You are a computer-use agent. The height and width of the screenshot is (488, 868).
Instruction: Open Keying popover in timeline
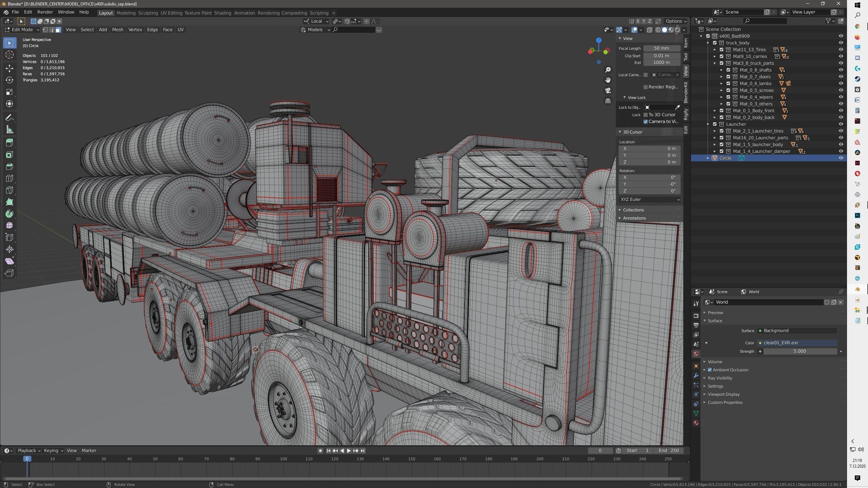click(53, 451)
